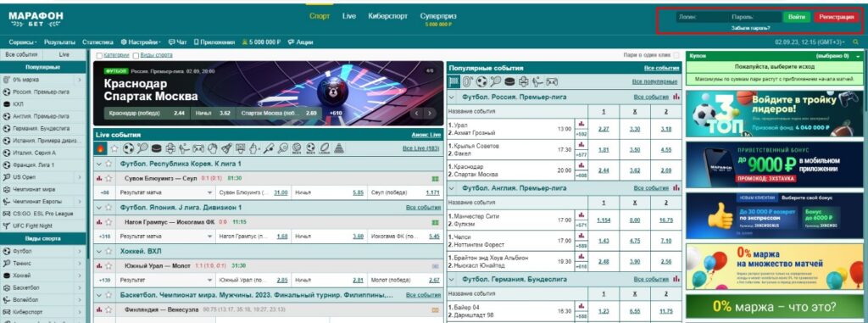Open the Анонс Live link
The image size is (868, 323).
coord(426,135)
